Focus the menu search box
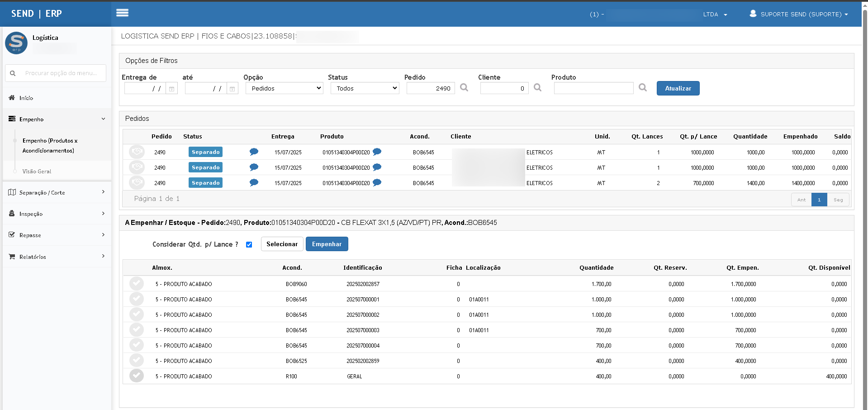This screenshot has width=868, height=410. coord(56,73)
